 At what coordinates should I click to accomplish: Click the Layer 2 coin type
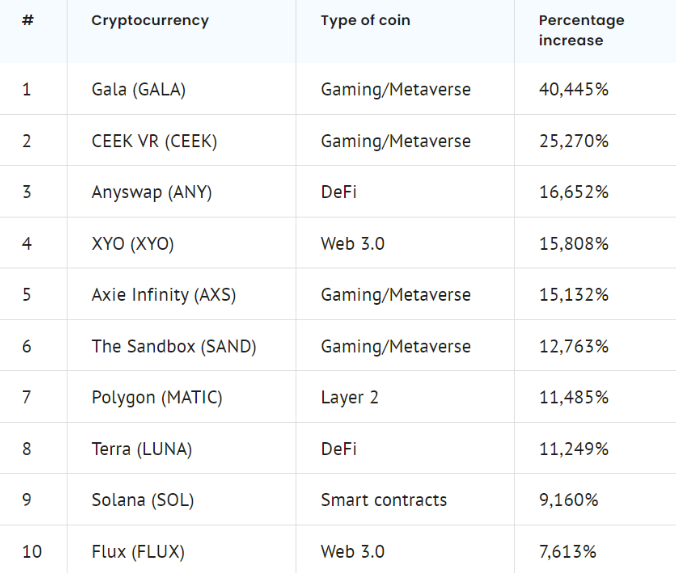click(x=350, y=398)
